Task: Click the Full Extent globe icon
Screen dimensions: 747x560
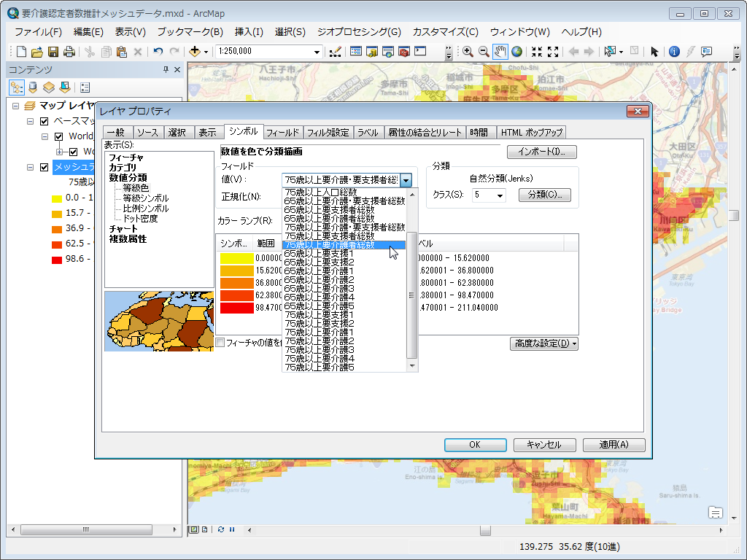Action: point(516,52)
